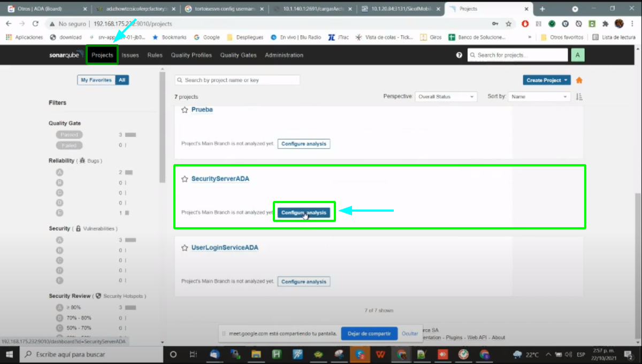Click the search by project name field
The height and width of the screenshot is (364, 642).
(238, 80)
